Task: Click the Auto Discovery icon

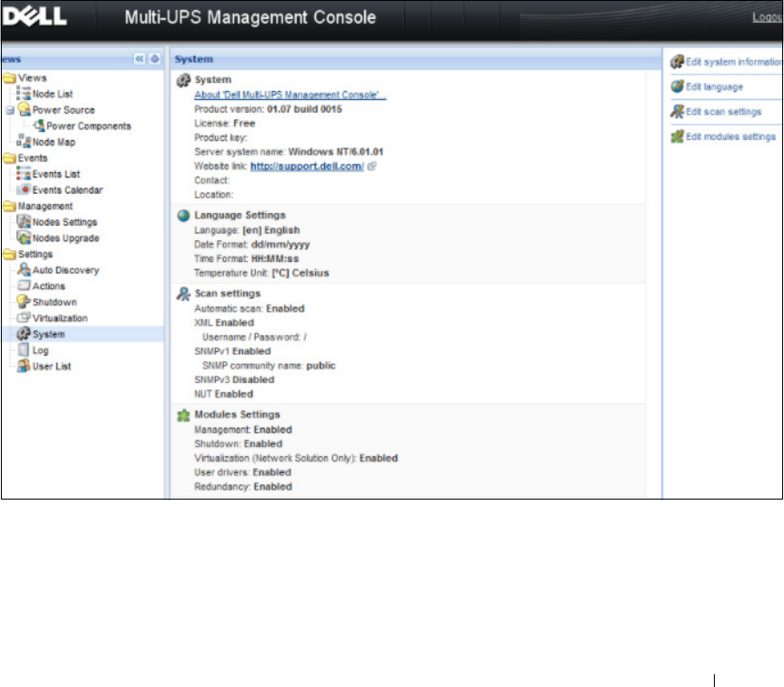Action: coord(24,270)
